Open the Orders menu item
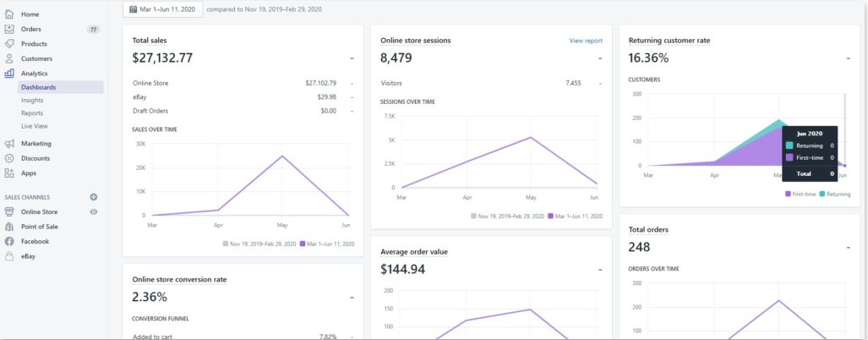The width and height of the screenshot is (868, 340). click(x=31, y=30)
